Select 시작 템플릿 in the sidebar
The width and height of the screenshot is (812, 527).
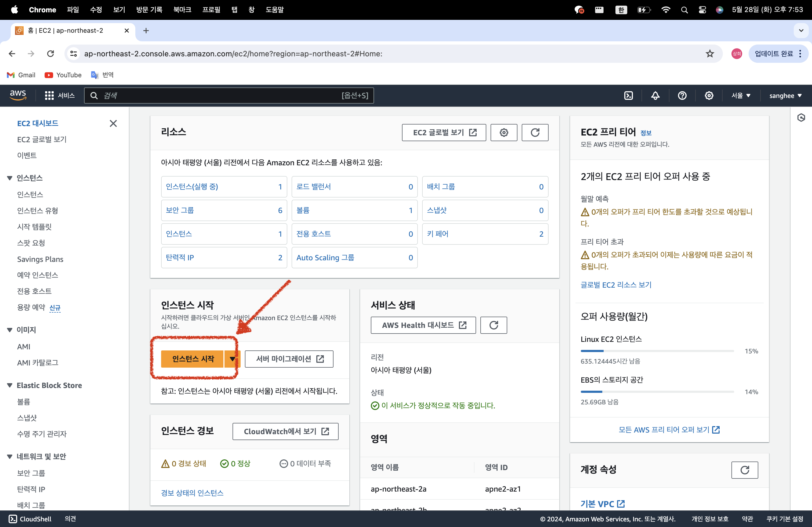click(34, 227)
